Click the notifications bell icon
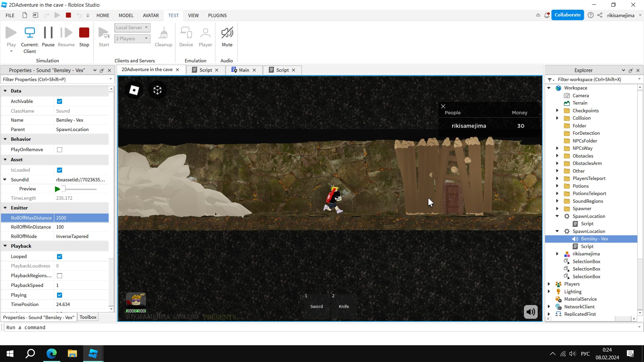 click(x=547, y=15)
